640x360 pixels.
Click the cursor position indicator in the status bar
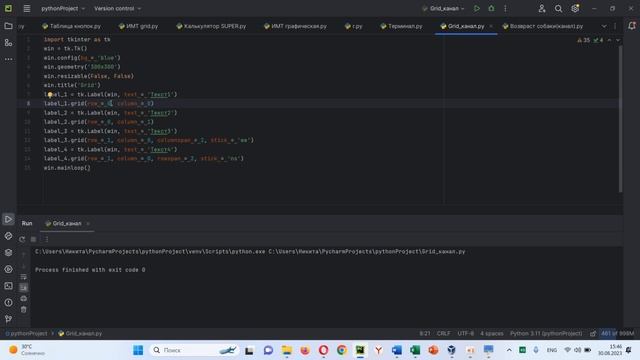pyautogui.click(x=425, y=333)
